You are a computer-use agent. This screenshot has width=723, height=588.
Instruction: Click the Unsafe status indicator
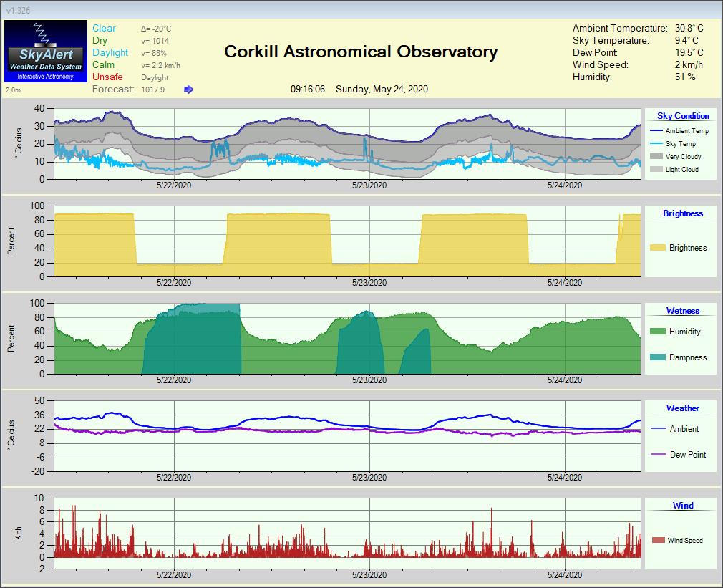107,77
